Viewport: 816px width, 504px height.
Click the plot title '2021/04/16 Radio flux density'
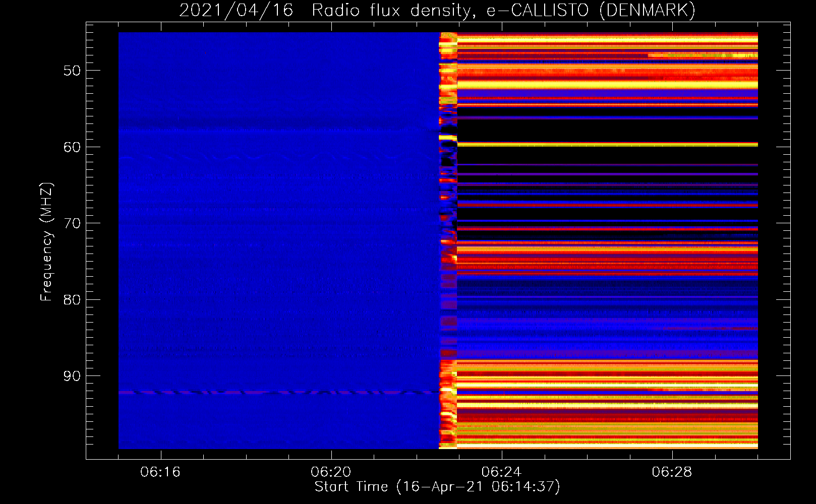pos(437,10)
